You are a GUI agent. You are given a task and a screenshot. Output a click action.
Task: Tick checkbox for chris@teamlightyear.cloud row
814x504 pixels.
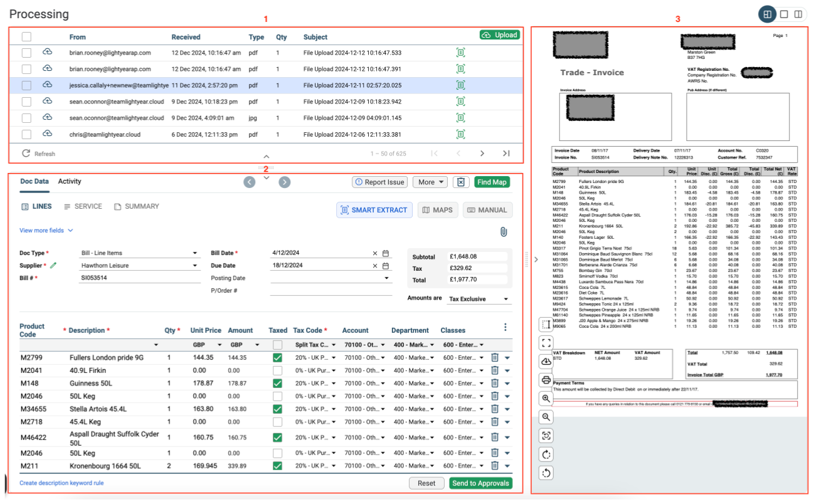[x=26, y=134]
